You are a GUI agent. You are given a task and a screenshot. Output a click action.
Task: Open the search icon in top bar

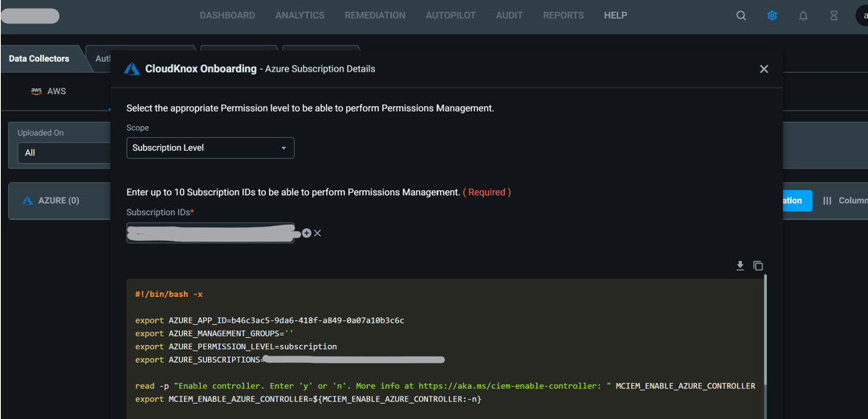(x=740, y=15)
